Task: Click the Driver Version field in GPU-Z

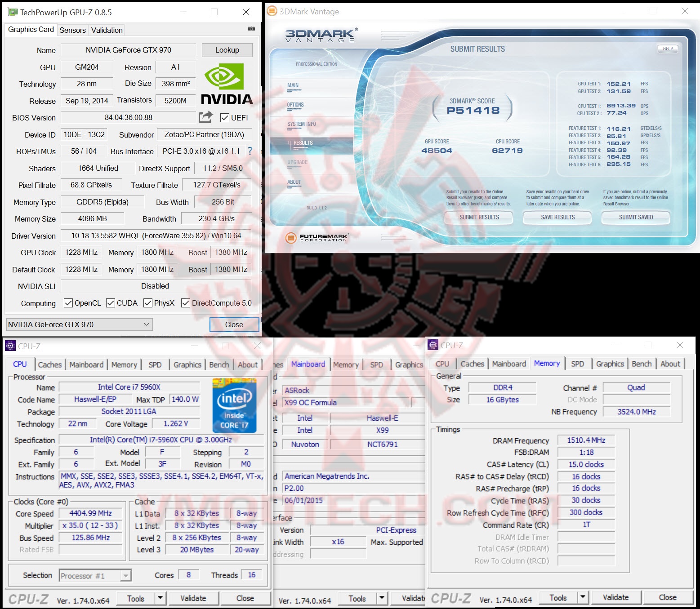Action: (156, 236)
